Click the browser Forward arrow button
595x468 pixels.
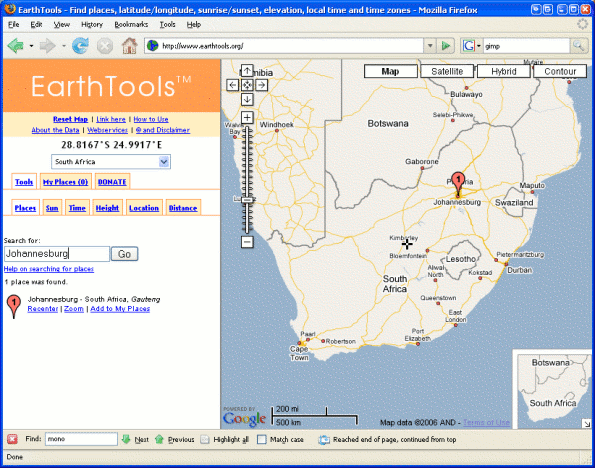tap(48, 46)
